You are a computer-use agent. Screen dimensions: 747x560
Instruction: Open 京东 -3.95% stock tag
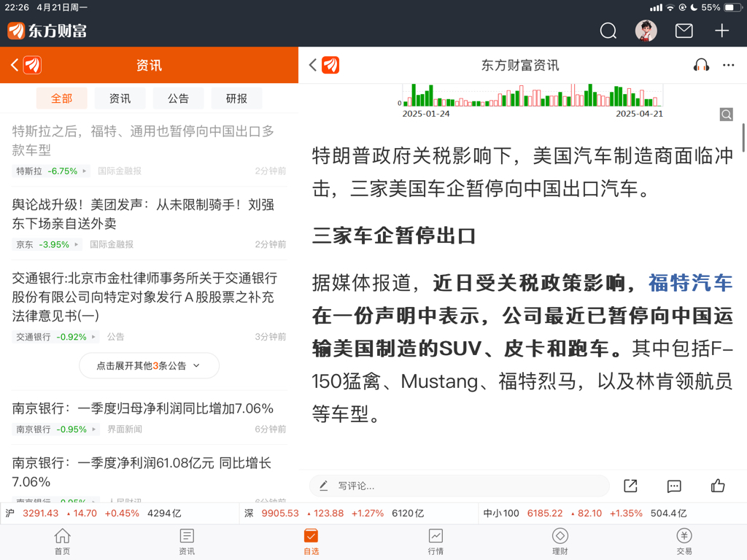47,244
